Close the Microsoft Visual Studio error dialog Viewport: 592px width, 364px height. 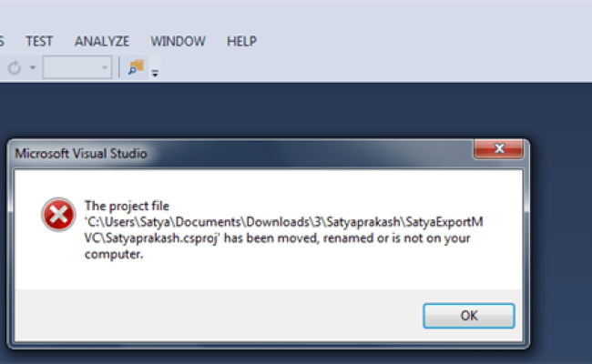pos(498,149)
